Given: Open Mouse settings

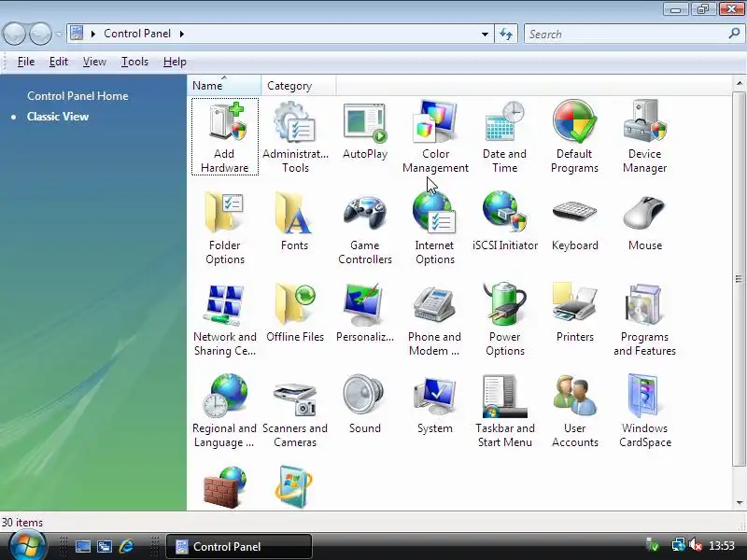Looking at the screenshot, I should 644,221.
